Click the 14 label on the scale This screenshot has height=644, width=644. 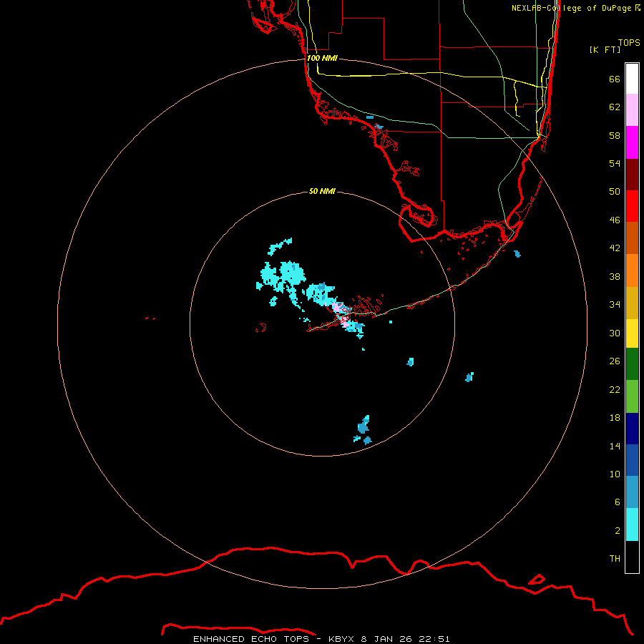[x=615, y=446]
